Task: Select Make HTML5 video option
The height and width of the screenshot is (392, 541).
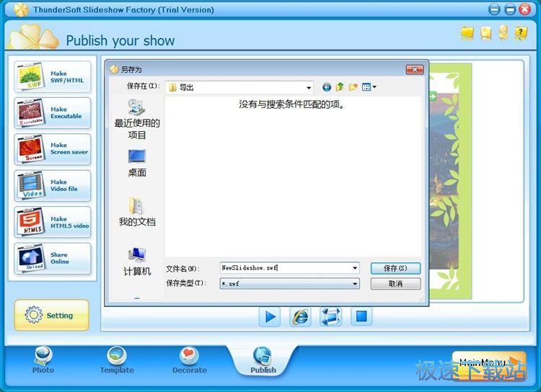Action: click(x=53, y=222)
